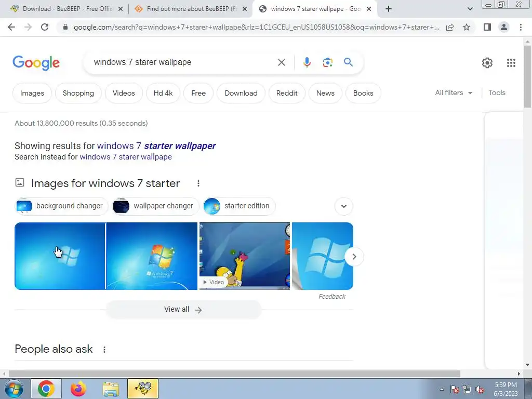532x399 pixels.
Task: Open Chrome's three-dot menu
Action: (521, 27)
